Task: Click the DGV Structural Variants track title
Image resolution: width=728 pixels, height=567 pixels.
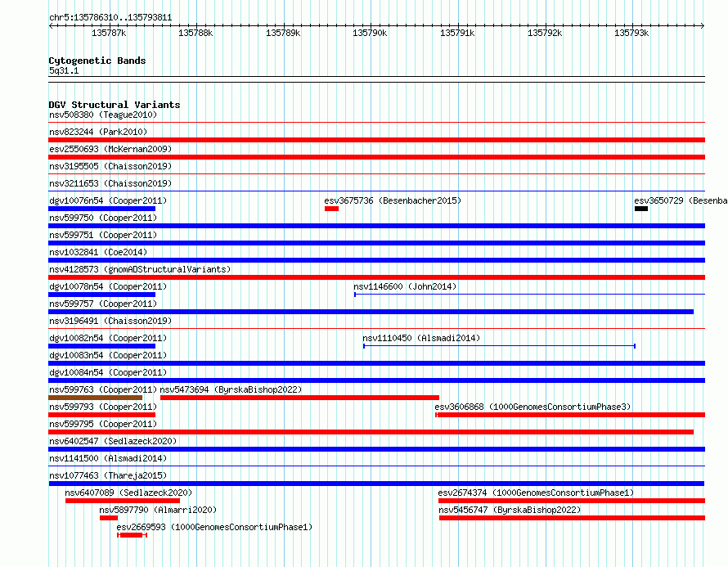Action: point(115,105)
